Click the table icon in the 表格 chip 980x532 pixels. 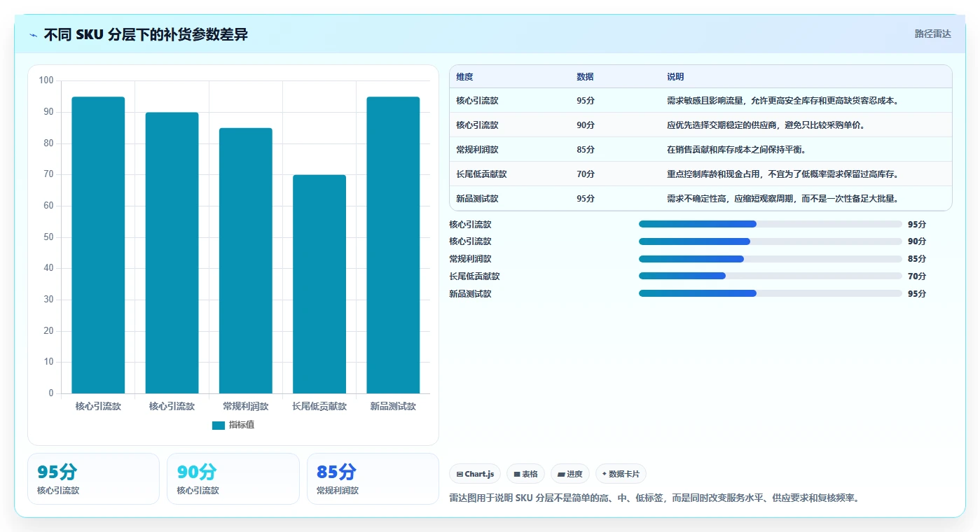517,475
